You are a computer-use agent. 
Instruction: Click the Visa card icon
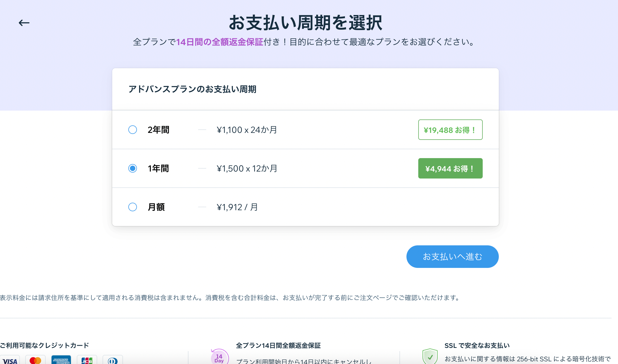(10, 361)
